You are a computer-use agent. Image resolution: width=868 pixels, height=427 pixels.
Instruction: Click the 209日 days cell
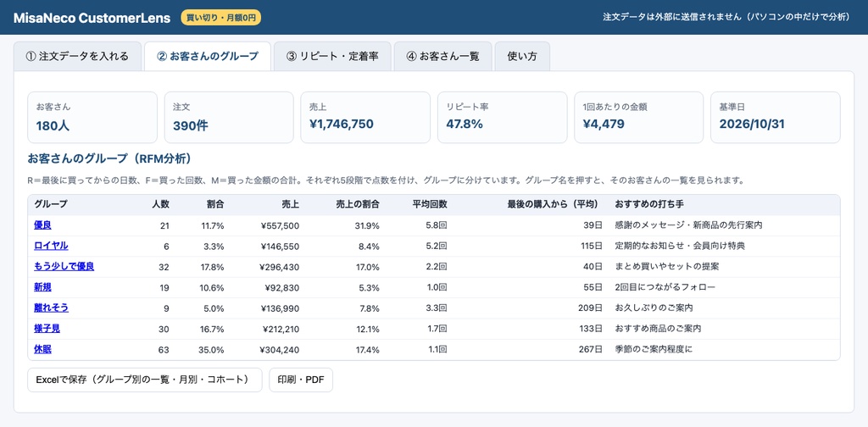[x=590, y=308]
